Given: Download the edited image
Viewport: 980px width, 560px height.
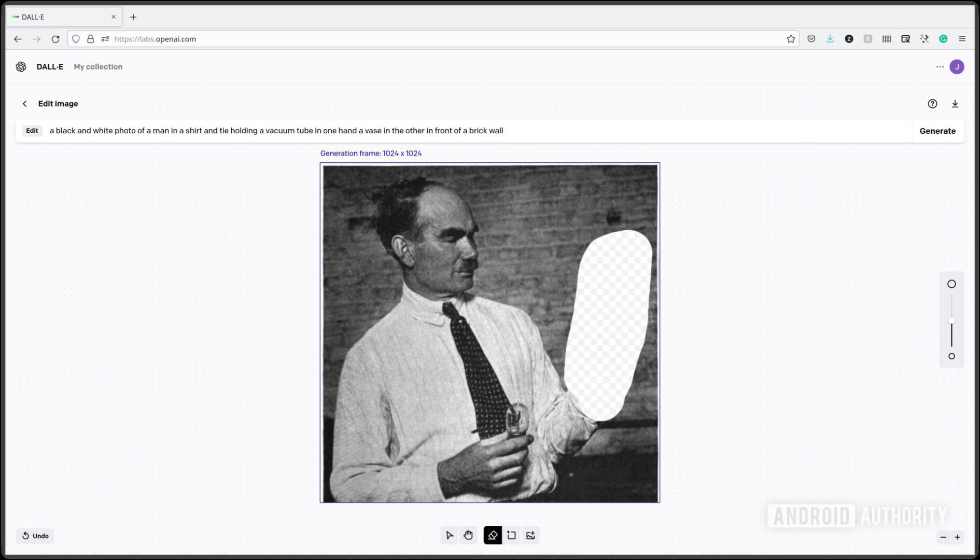Looking at the screenshot, I should coord(955,104).
